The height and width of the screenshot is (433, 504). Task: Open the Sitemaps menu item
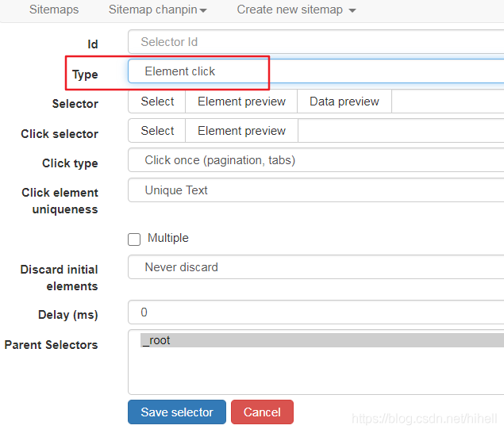(54, 10)
